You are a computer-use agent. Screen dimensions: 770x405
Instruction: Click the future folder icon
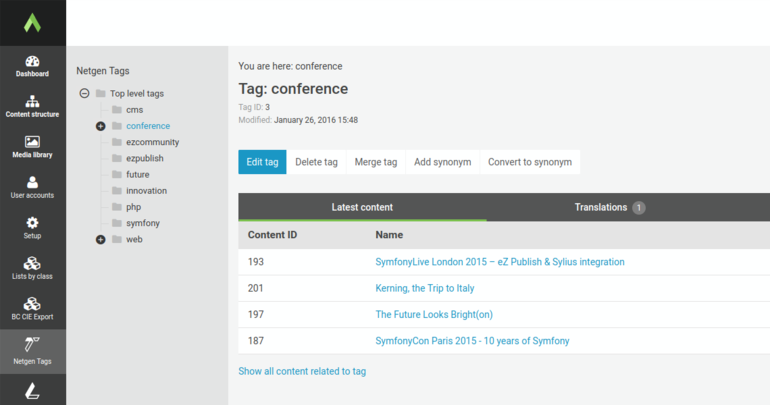pos(117,174)
